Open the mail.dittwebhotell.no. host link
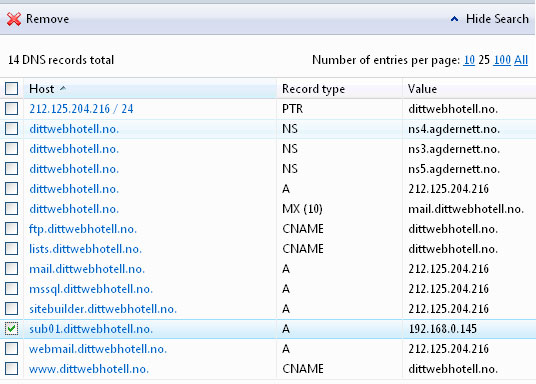The width and height of the screenshot is (536, 384). (x=87, y=269)
